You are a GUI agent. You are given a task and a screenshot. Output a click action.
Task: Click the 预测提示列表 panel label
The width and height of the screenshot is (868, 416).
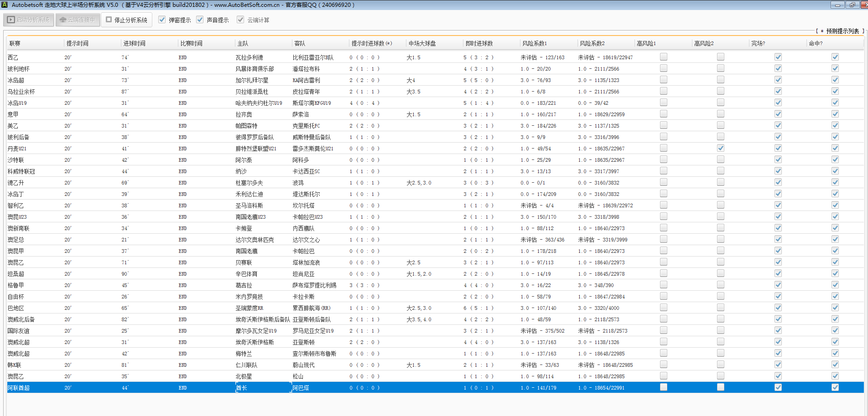coord(842,31)
